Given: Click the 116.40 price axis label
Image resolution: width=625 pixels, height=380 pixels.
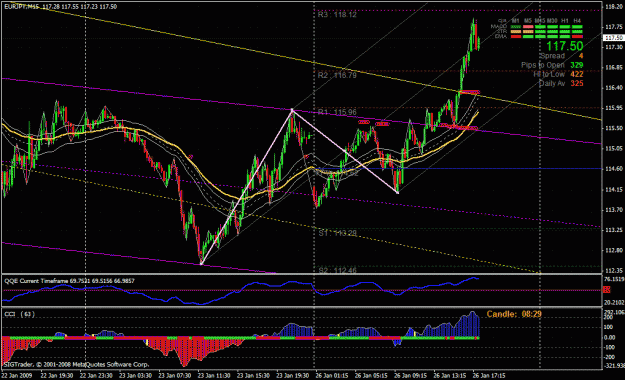Looking at the screenshot, I should (614, 88).
